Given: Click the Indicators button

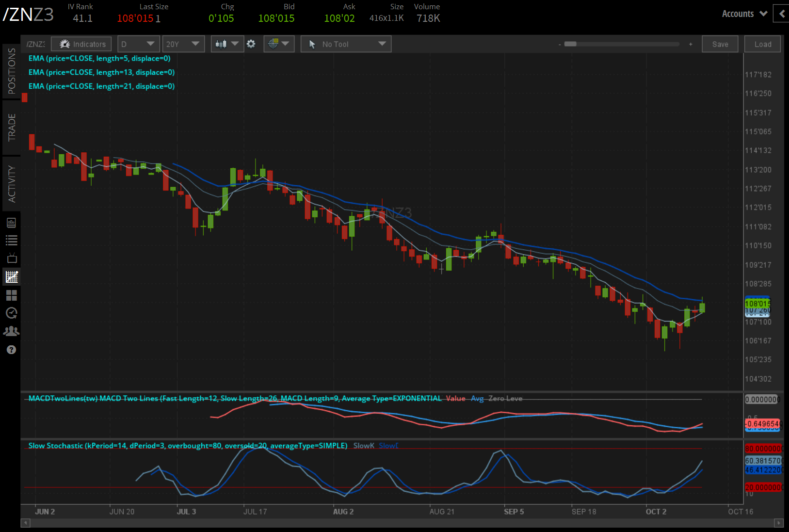Looking at the screenshot, I should pyautogui.click(x=81, y=44).
